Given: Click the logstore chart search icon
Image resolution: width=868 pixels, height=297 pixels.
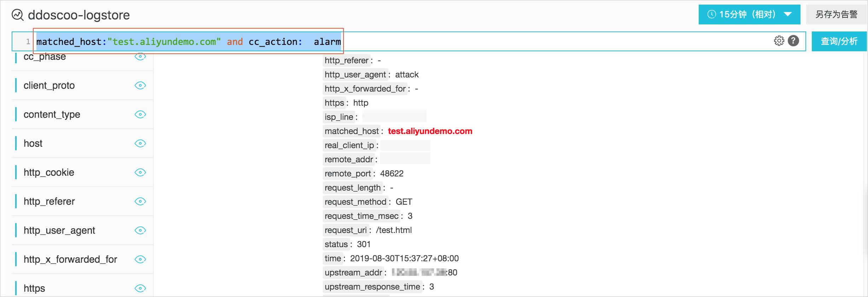Looking at the screenshot, I should pyautogui.click(x=18, y=15).
